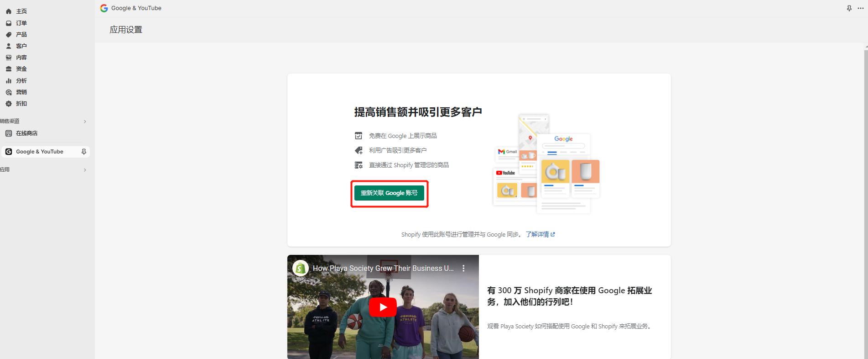Open the video's three-dot options menu

click(x=463, y=269)
